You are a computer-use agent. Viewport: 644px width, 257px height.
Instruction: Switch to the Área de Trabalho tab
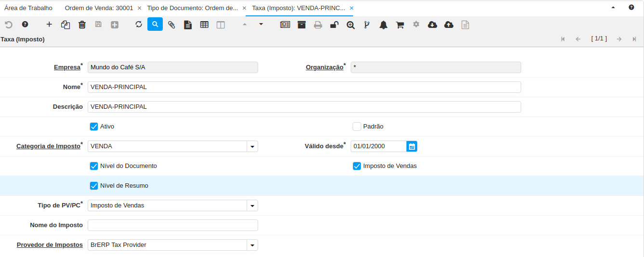point(28,8)
